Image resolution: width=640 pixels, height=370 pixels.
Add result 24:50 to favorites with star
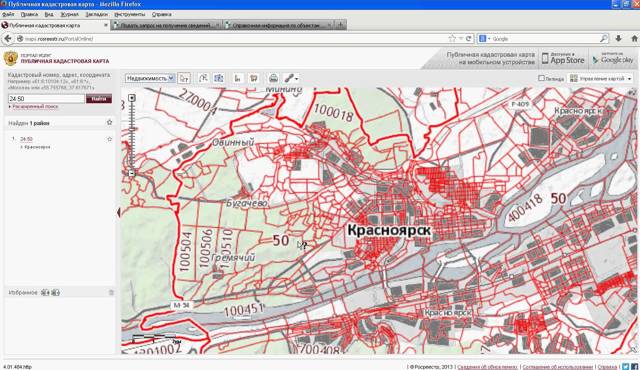tap(109, 139)
